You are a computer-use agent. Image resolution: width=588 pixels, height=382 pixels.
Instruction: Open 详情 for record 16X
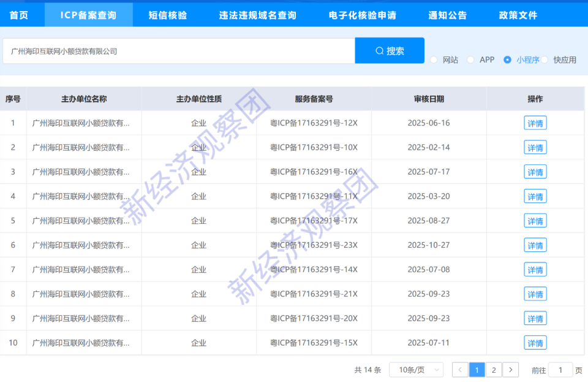[x=535, y=172]
